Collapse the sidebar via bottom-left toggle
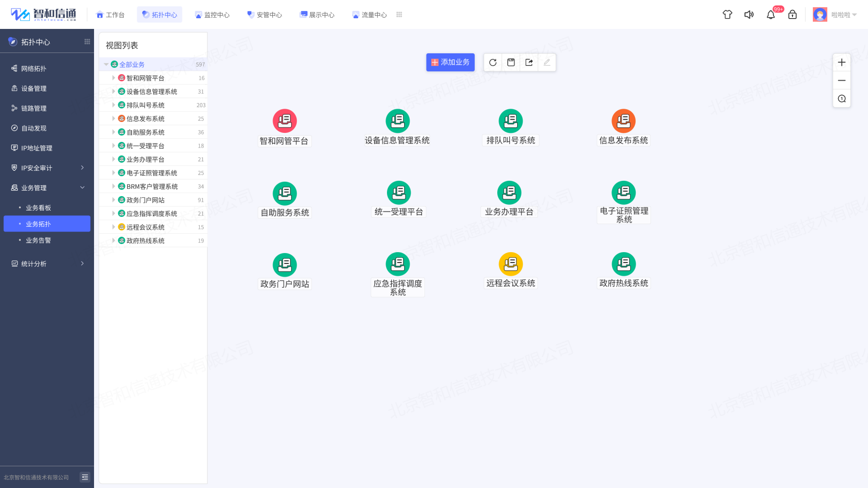This screenshot has height=488, width=868. [85, 477]
